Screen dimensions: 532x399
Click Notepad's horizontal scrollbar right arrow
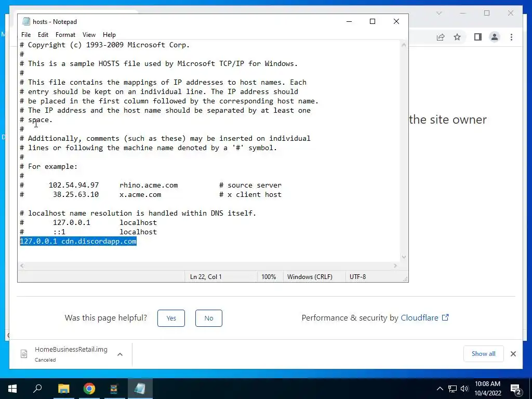[395, 265]
